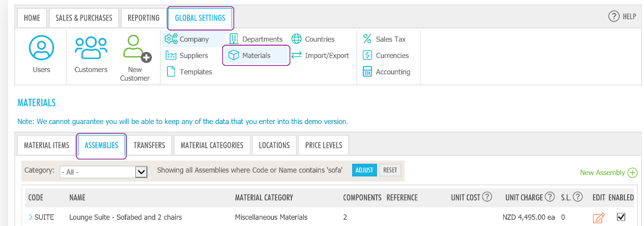Open the Price Levels tab

click(324, 145)
